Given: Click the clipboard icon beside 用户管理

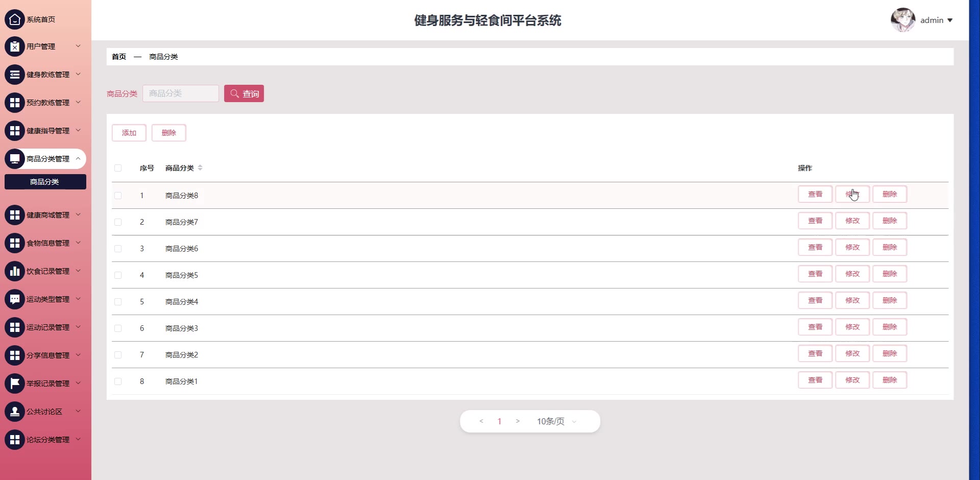Looking at the screenshot, I should click(15, 46).
